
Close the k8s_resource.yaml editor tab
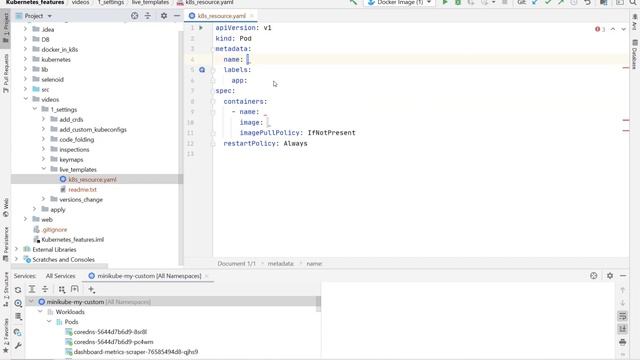[252, 16]
